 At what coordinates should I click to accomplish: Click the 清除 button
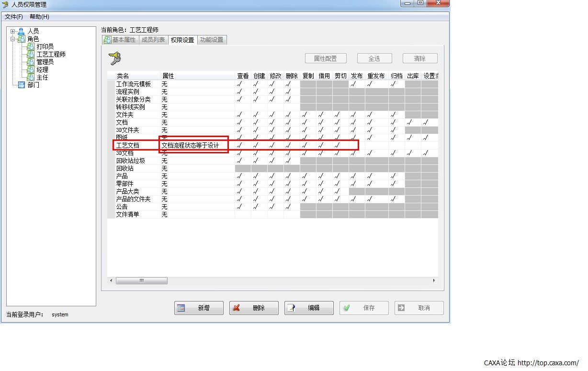click(x=420, y=58)
